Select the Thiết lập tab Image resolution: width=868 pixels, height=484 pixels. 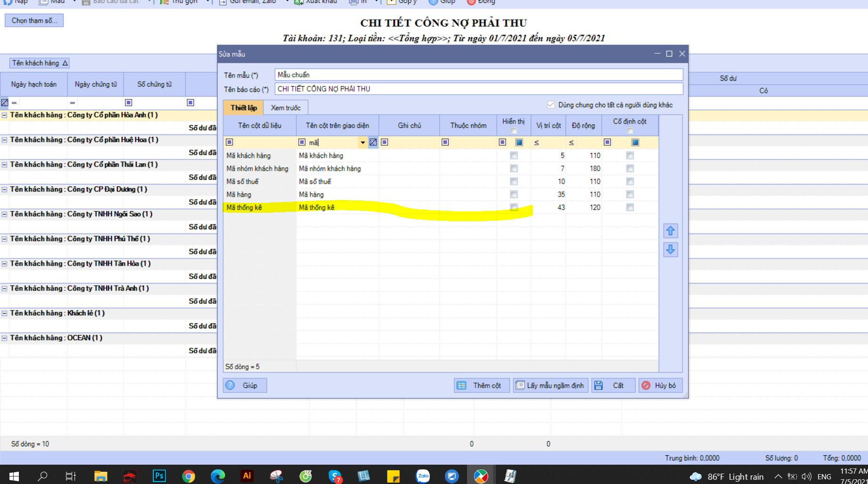243,108
